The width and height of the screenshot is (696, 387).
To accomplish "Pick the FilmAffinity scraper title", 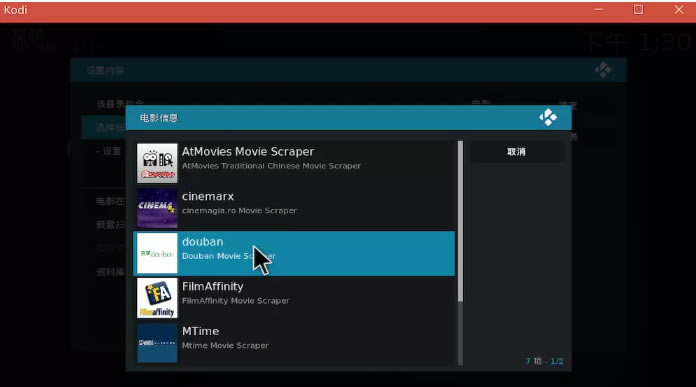I will (x=213, y=287).
